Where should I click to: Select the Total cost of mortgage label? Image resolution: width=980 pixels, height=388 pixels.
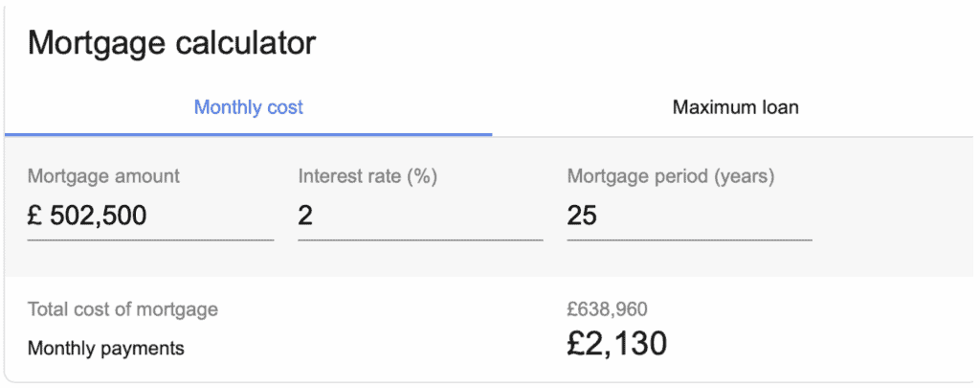[122, 309]
